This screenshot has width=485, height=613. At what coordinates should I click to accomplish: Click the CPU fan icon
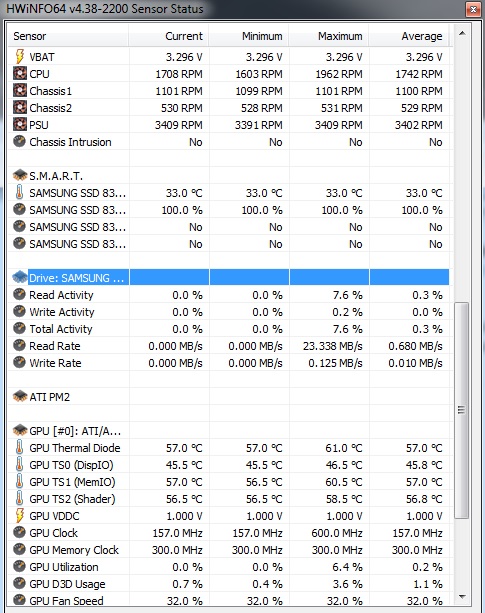tap(20, 73)
